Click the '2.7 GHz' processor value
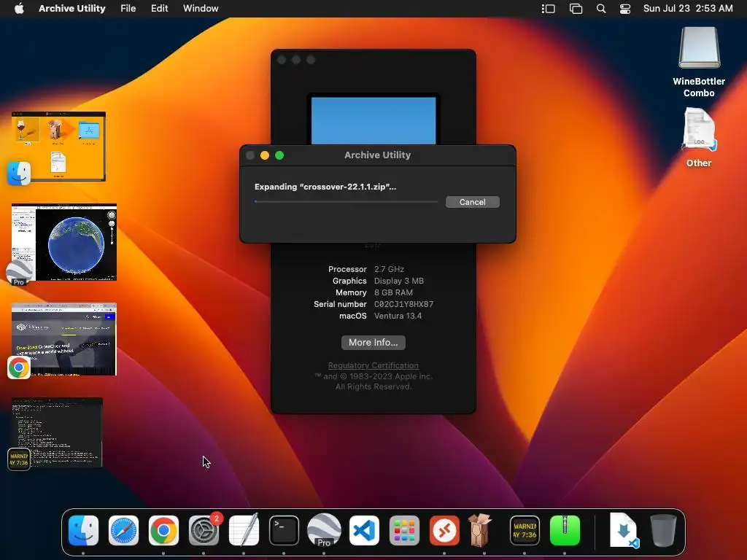 click(389, 269)
